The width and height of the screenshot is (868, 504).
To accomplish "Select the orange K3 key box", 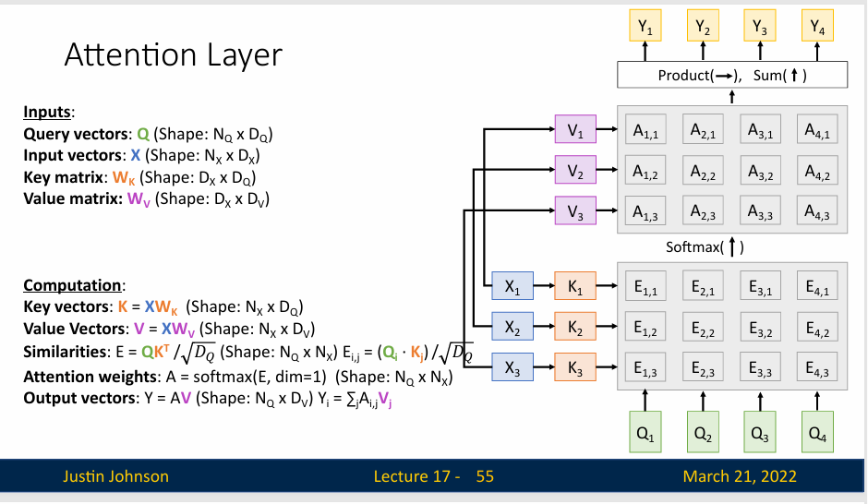I will pyautogui.click(x=575, y=366).
